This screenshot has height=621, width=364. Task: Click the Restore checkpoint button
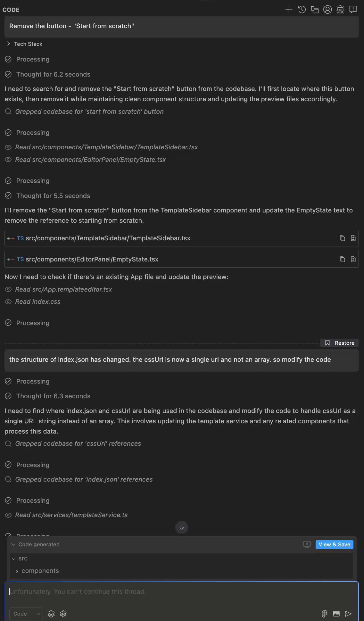(x=340, y=343)
